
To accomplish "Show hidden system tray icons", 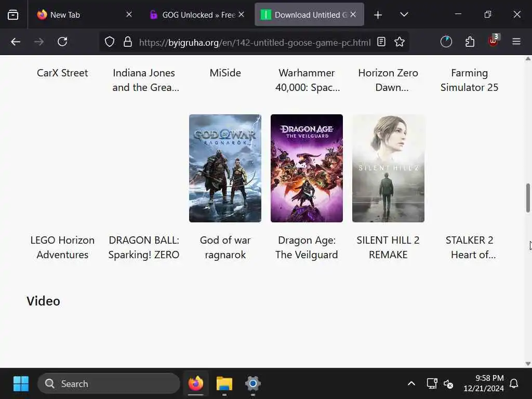I will 411,384.
